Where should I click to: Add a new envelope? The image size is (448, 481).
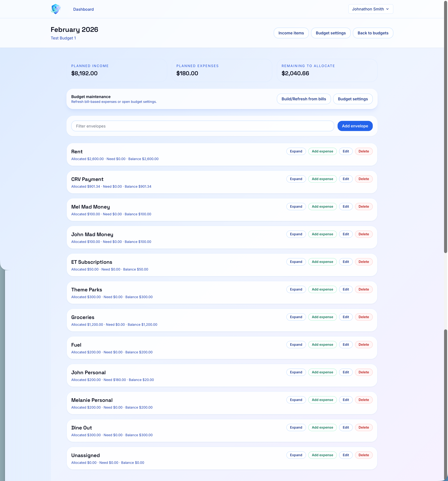pos(355,126)
